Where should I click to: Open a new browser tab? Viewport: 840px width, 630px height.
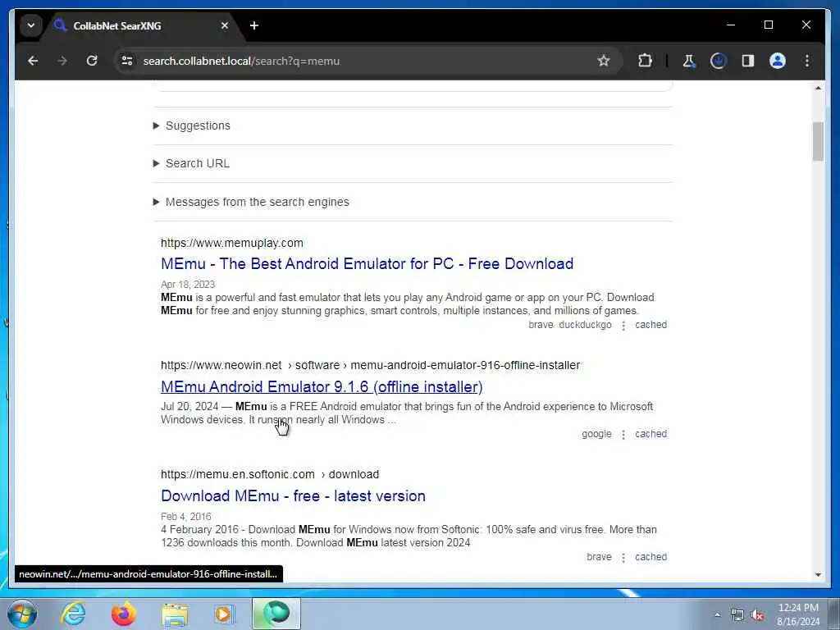pyautogui.click(x=254, y=25)
